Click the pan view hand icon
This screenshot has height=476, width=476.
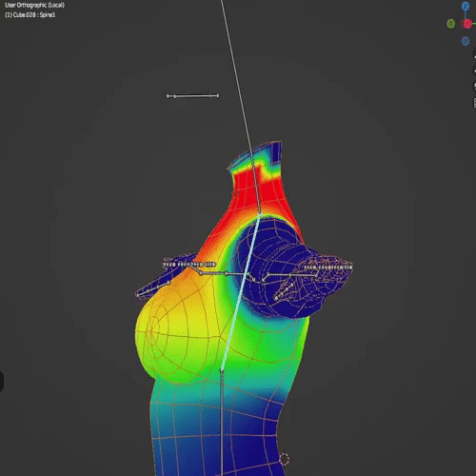pyautogui.click(x=474, y=71)
